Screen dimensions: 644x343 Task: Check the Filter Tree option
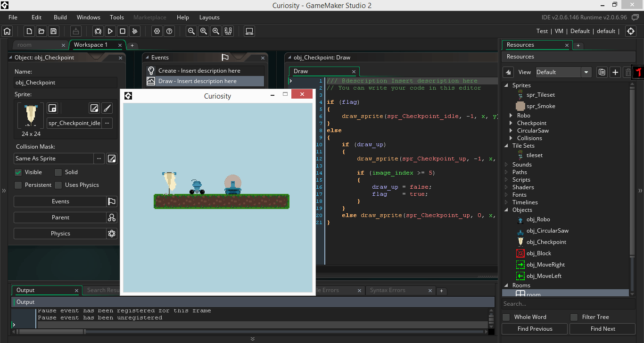574,317
